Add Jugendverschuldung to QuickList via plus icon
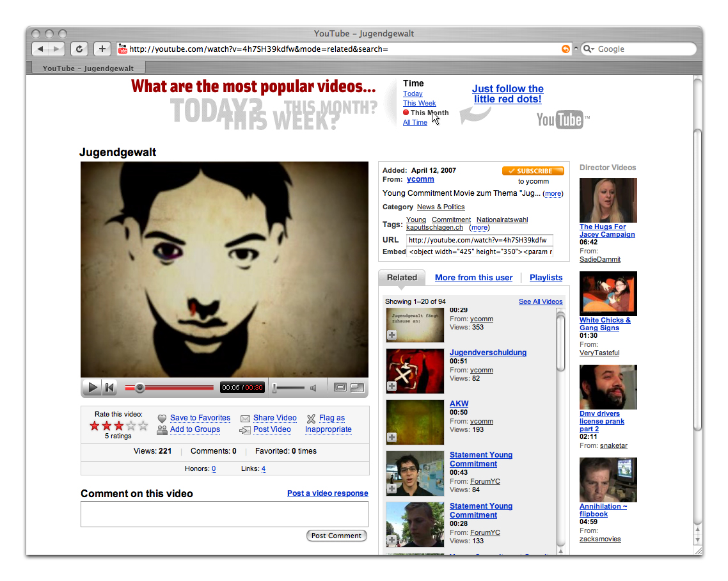728x581 pixels. pyautogui.click(x=392, y=386)
